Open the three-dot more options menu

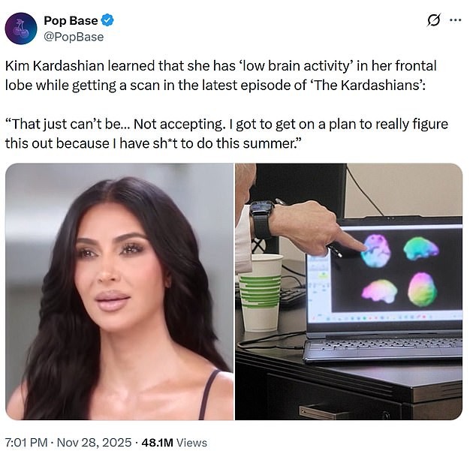coord(456,20)
